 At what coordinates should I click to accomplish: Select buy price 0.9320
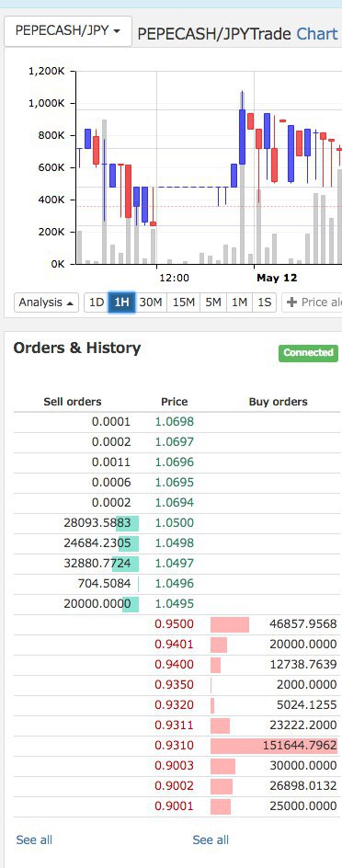[175, 704]
